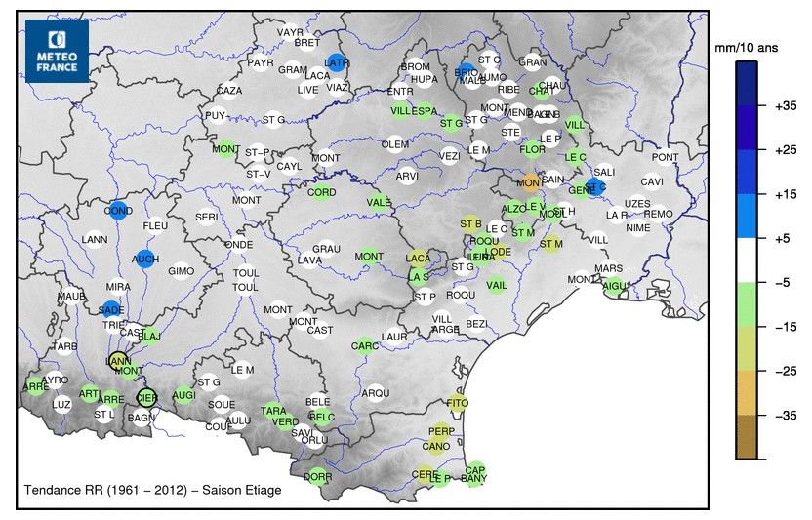
Task: Select the blue AUCH station circle
Action: coord(145,259)
